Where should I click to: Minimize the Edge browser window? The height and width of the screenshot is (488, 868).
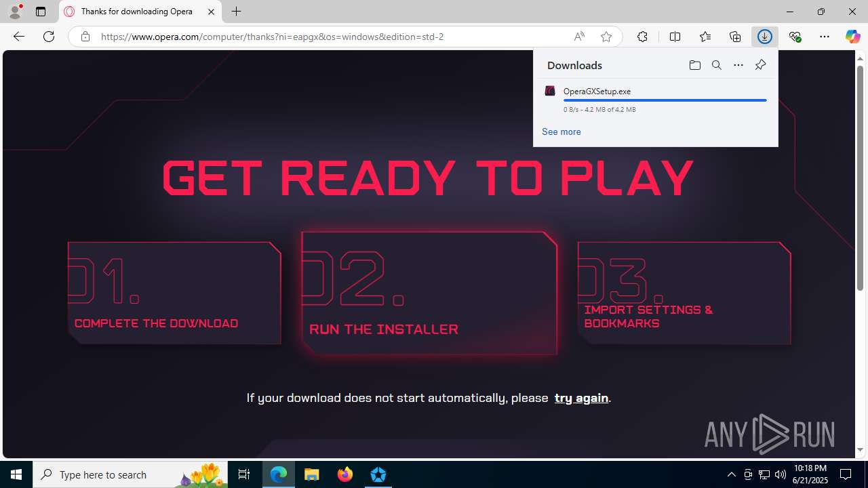(790, 12)
